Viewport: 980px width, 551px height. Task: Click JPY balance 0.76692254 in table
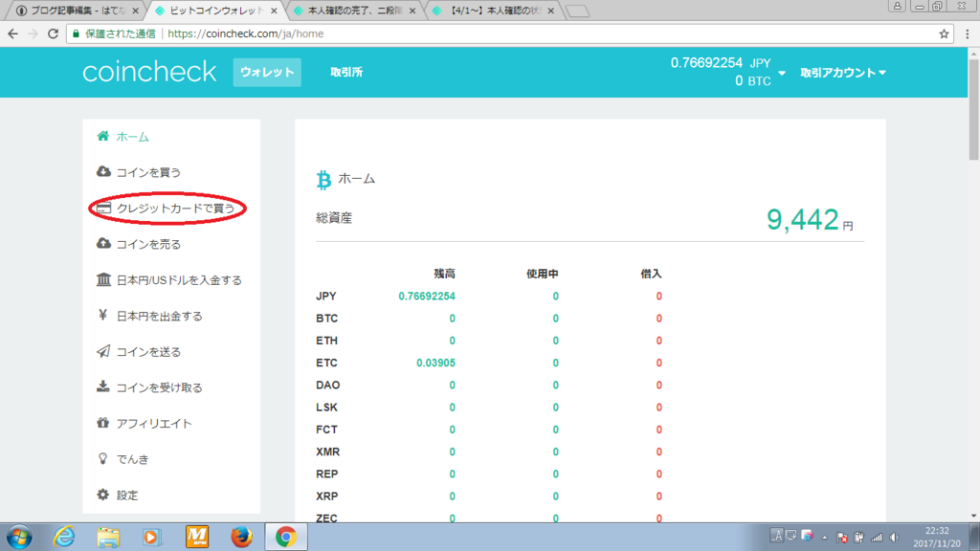(x=427, y=297)
